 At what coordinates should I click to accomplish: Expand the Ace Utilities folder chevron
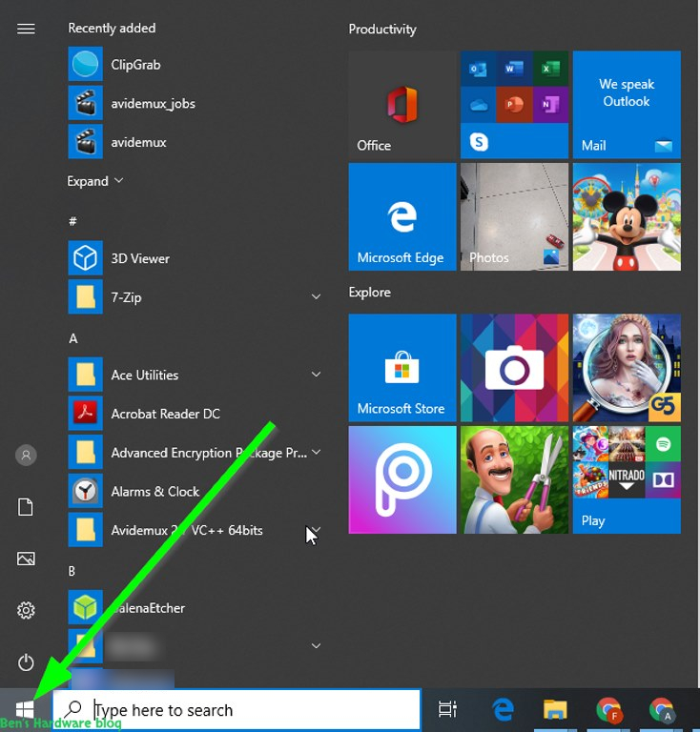tap(316, 375)
